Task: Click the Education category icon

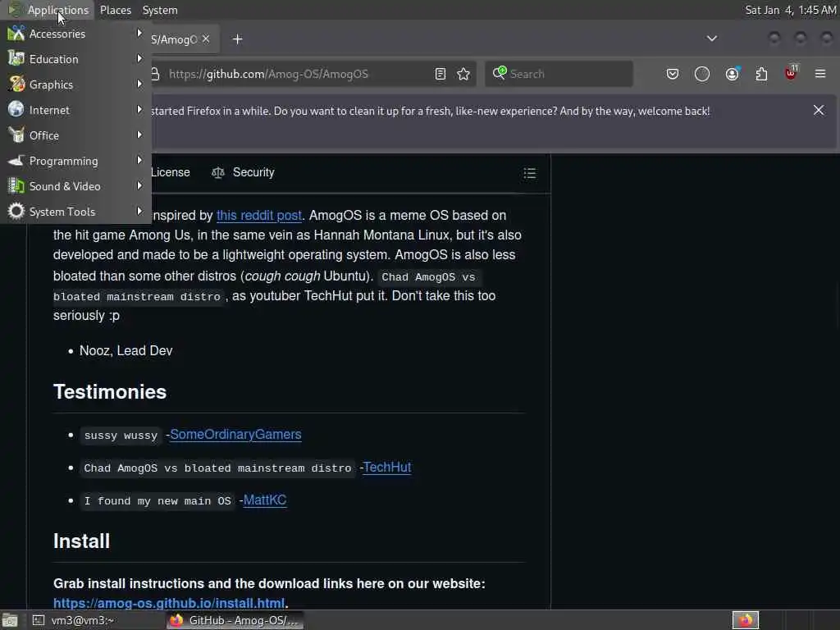Action: click(16, 58)
